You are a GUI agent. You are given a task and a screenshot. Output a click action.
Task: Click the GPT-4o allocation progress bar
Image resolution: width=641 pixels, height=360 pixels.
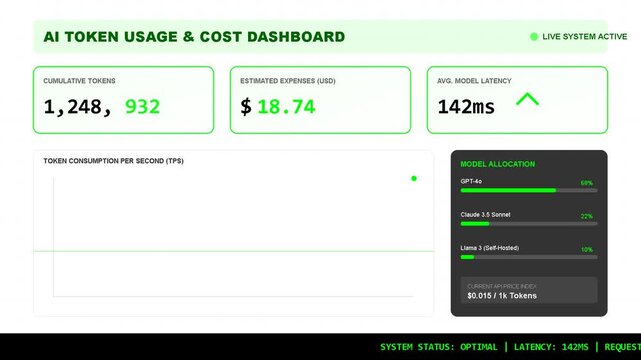[529, 190]
